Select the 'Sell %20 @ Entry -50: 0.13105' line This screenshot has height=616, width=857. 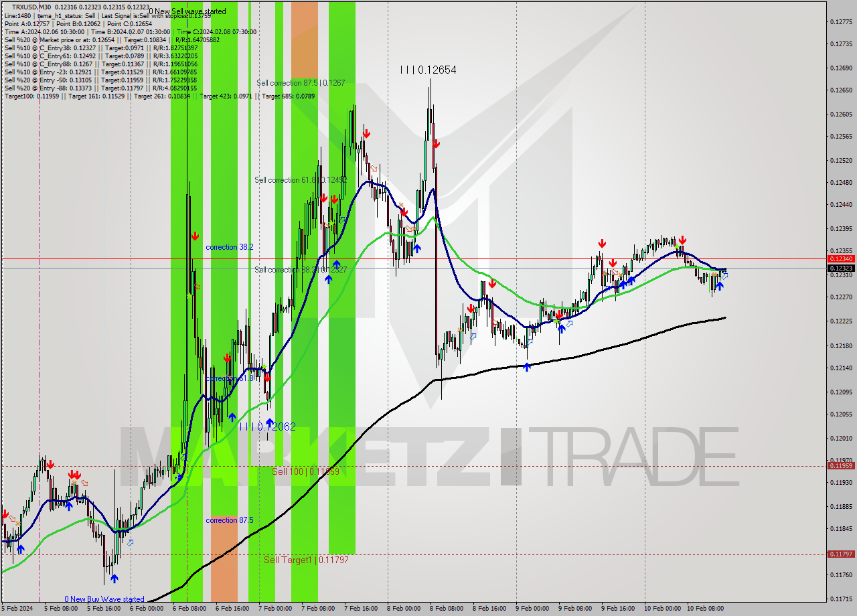[100, 80]
